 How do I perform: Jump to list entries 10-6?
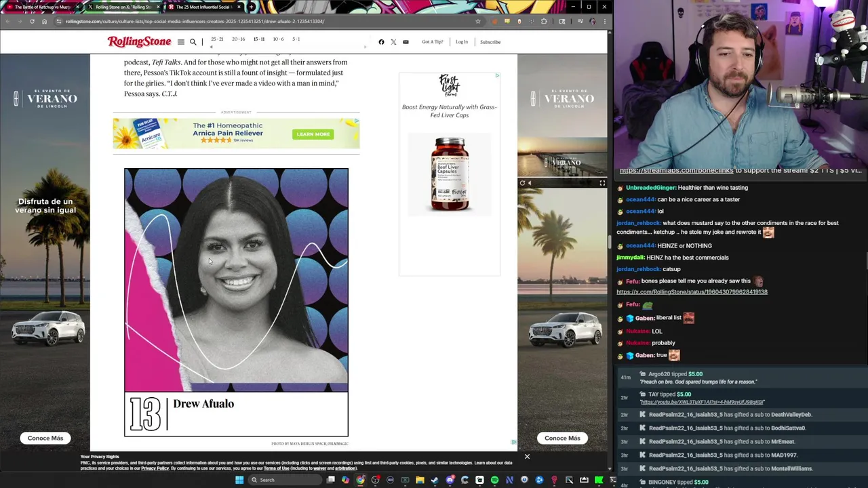click(278, 39)
